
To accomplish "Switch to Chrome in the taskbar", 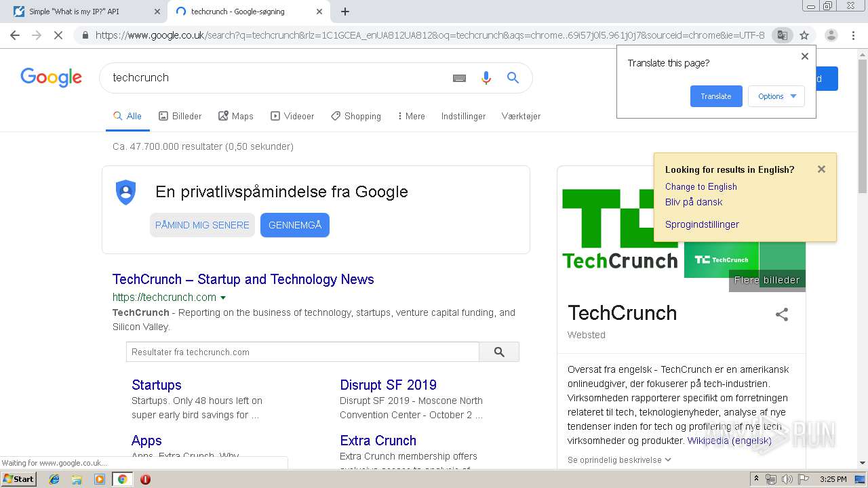I will tap(122, 479).
